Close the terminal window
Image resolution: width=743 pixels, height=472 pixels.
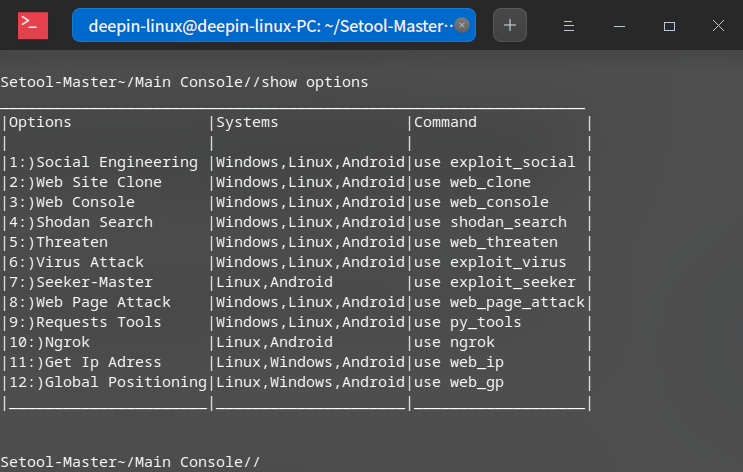(x=718, y=26)
